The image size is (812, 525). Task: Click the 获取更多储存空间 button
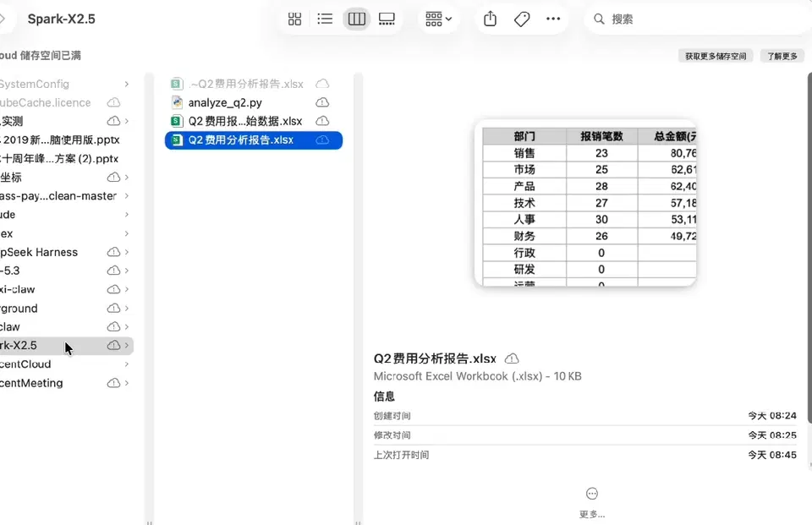point(716,56)
